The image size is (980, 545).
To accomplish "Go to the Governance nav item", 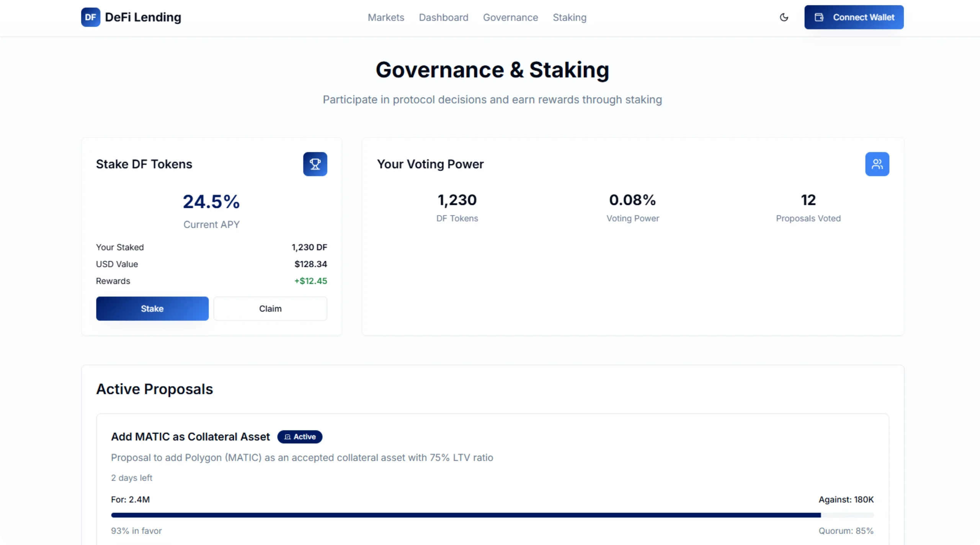I will (x=510, y=18).
